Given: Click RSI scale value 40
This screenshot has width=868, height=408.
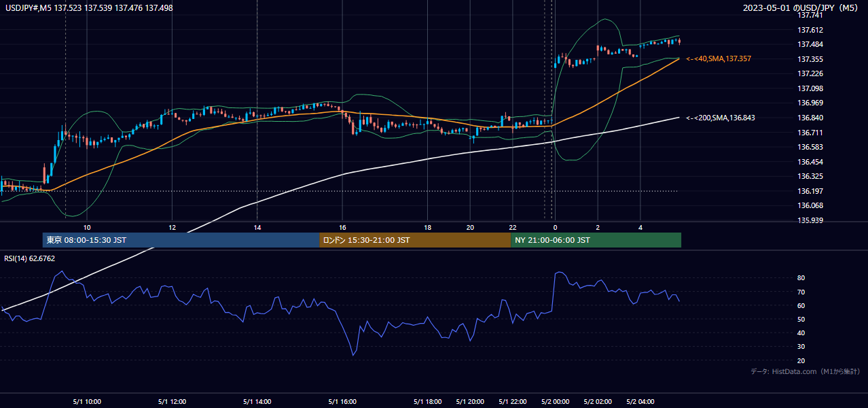Looking at the screenshot, I should 801,333.
